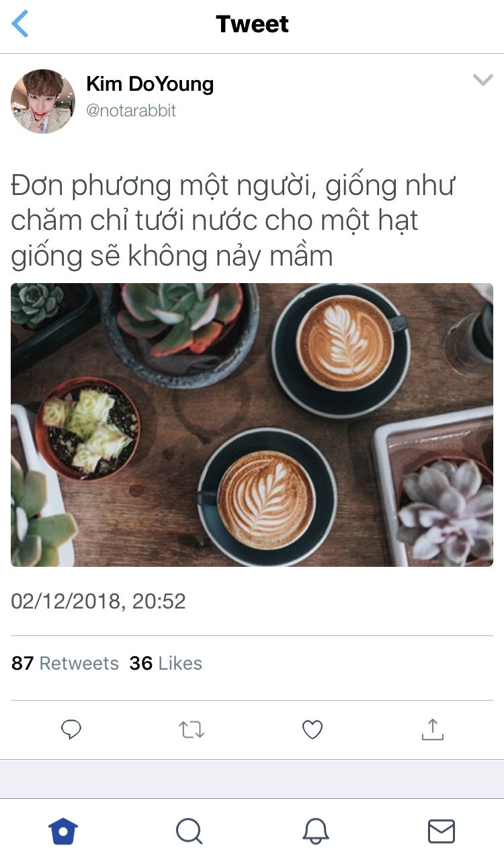
Task: Tap the reply speech bubble icon
Action: point(71,730)
